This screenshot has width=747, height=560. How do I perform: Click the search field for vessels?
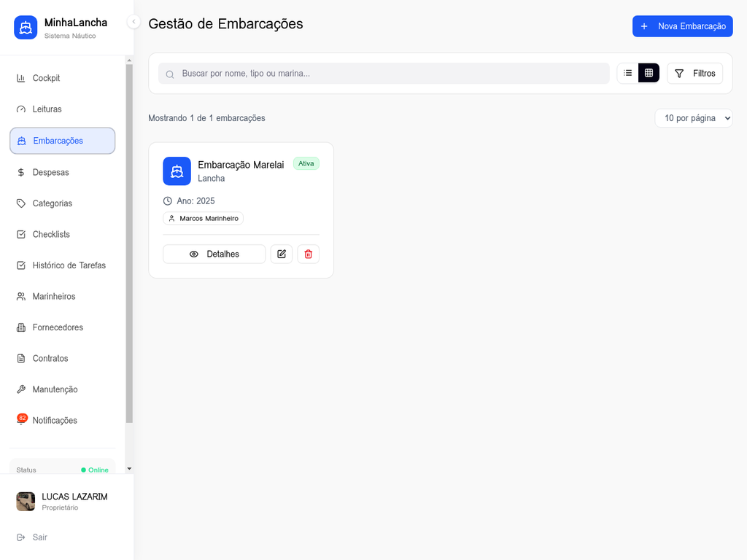pos(384,73)
